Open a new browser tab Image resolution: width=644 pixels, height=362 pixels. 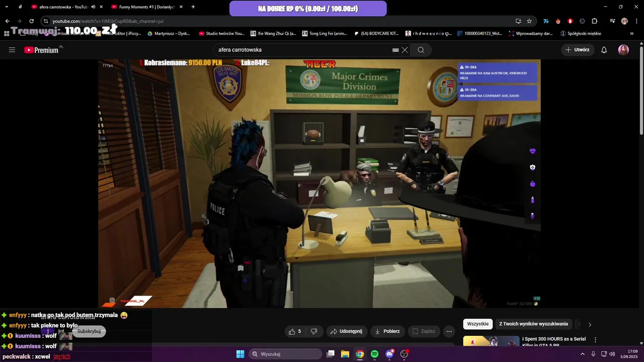point(193,7)
